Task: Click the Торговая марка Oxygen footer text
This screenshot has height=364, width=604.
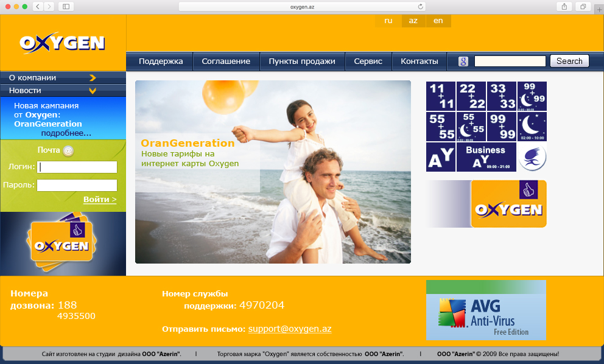Action: tap(311, 354)
